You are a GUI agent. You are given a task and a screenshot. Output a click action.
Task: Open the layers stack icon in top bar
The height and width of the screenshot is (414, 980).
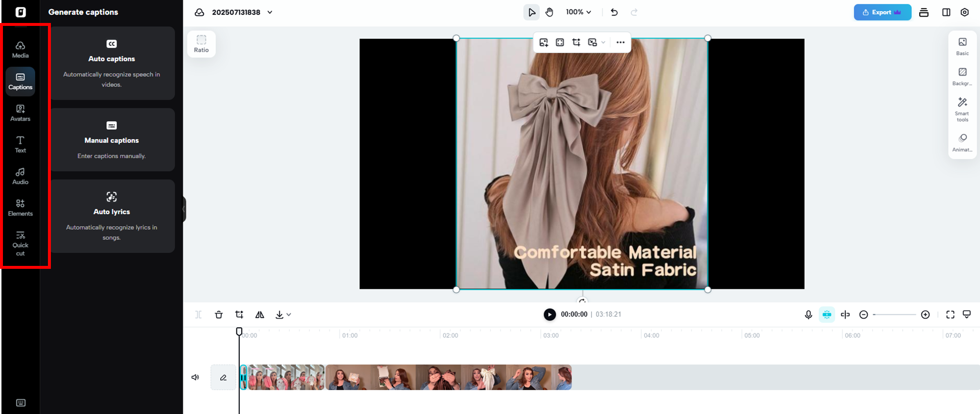pyautogui.click(x=924, y=12)
